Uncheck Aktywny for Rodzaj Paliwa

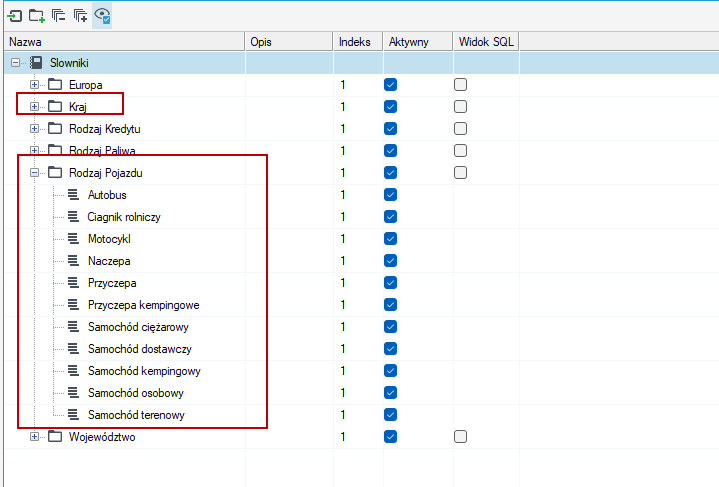click(390, 150)
